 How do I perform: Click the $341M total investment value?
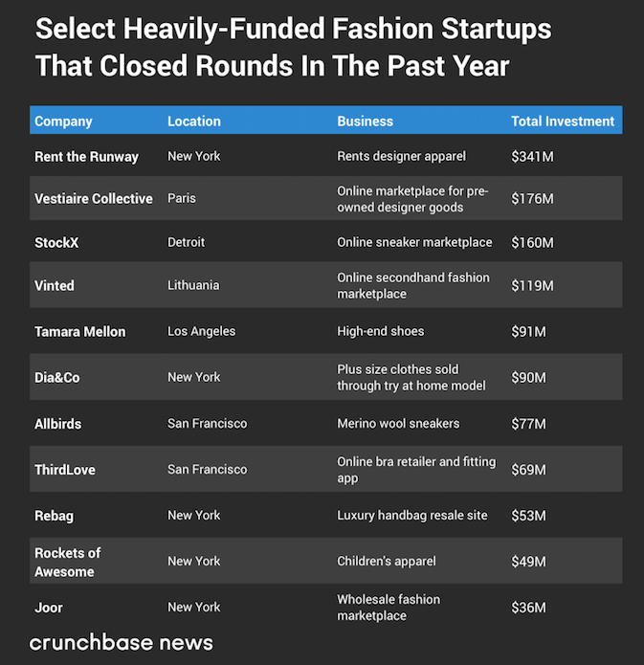click(x=532, y=157)
